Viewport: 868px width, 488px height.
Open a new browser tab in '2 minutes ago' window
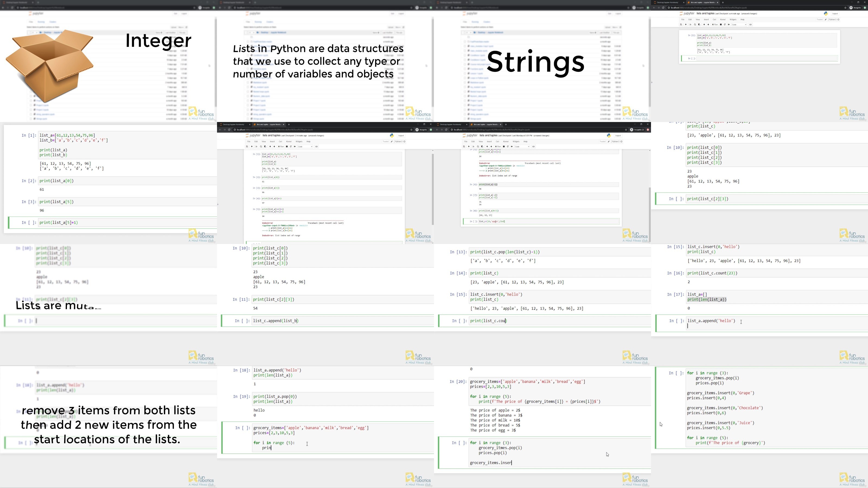[289, 124]
